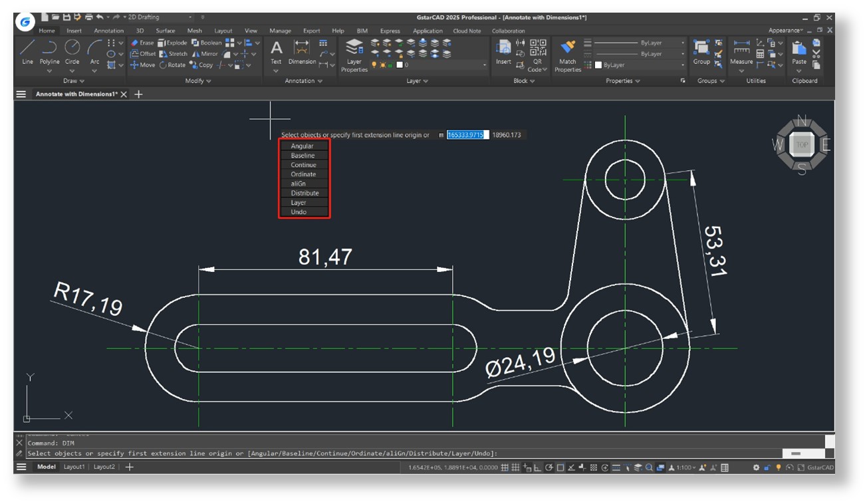Click the Group objects icon

[x=701, y=48]
